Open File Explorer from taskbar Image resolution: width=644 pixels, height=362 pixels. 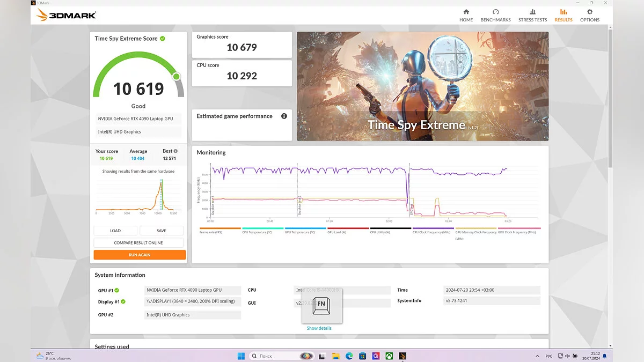tap(335, 356)
